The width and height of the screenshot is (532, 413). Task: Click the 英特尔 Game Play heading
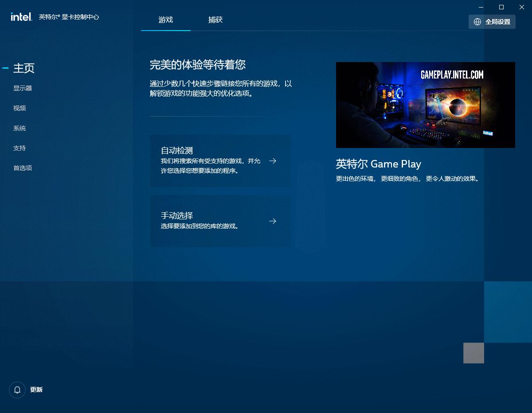[378, 164]
